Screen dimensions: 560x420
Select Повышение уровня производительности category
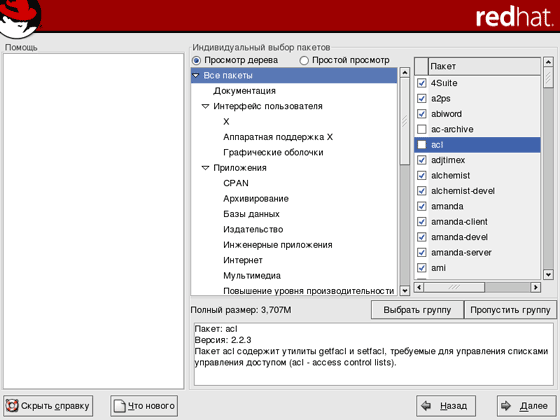[309, 291]
